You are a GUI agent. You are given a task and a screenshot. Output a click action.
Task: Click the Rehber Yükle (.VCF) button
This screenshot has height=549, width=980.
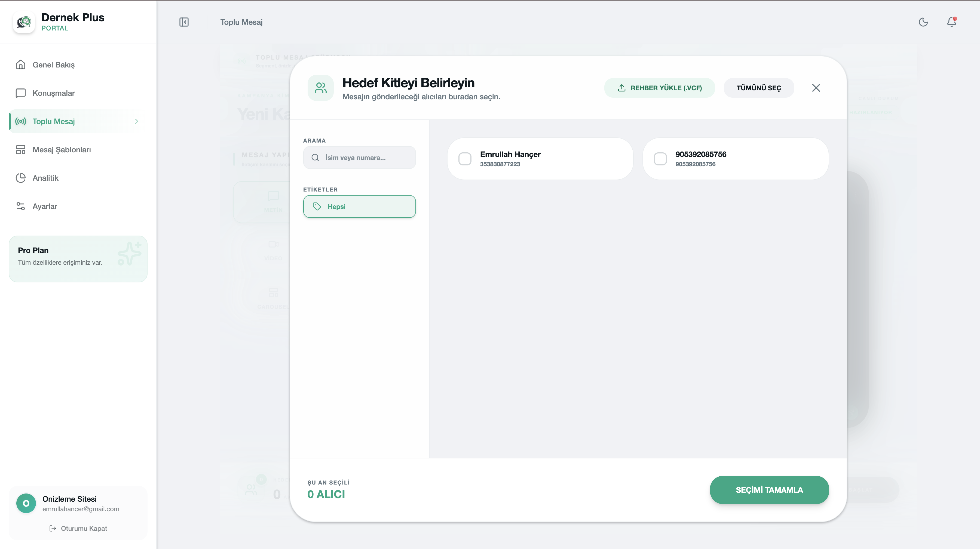[659, 88]
